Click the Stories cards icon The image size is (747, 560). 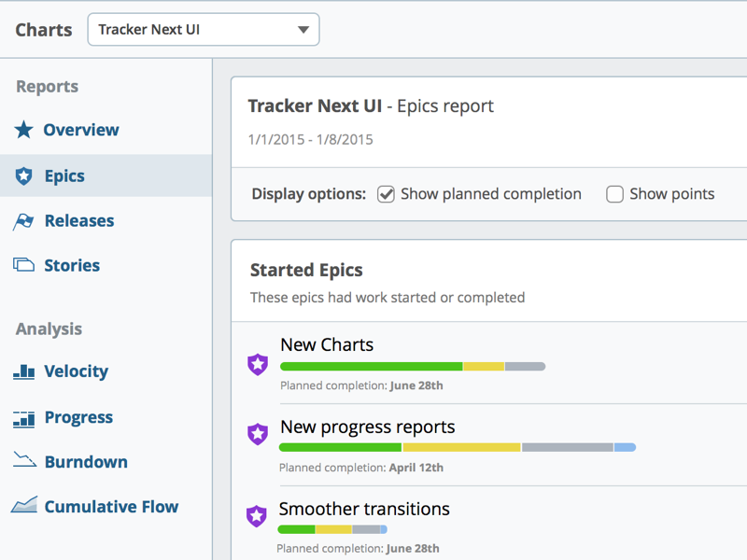coord(24,265)
